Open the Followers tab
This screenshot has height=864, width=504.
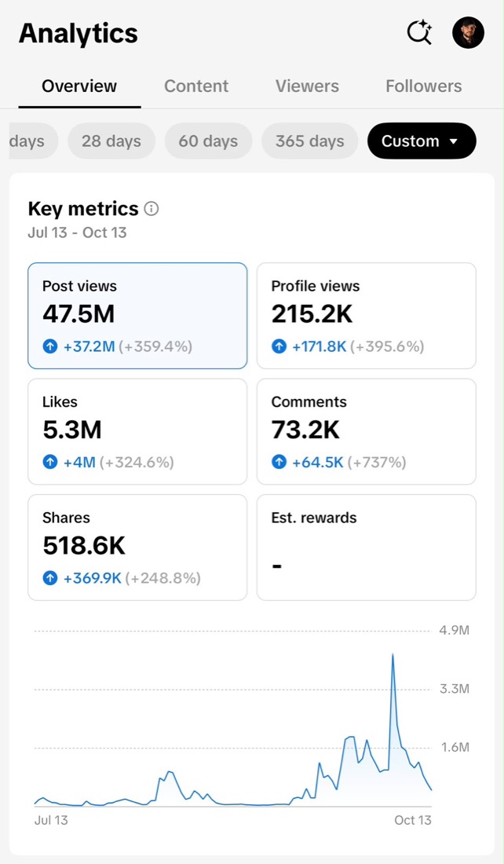point(424,86)
